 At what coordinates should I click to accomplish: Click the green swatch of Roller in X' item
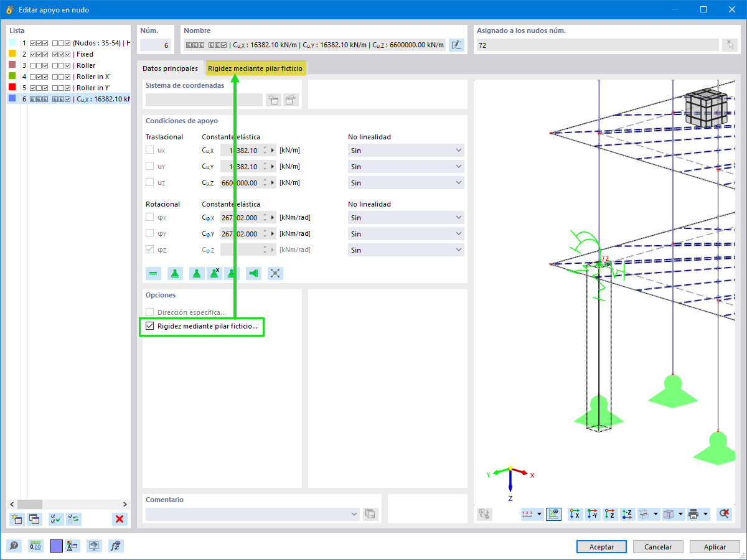tap(12, 77)
